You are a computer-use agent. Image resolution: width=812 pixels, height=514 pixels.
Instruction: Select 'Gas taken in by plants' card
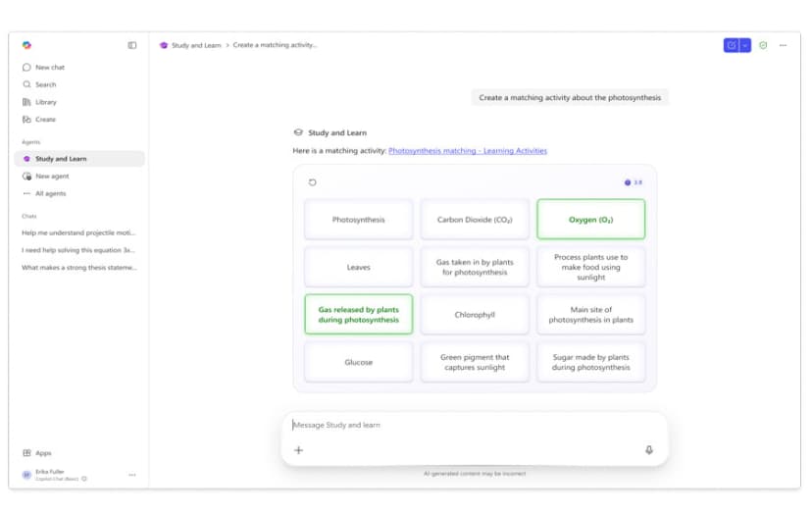475,267
